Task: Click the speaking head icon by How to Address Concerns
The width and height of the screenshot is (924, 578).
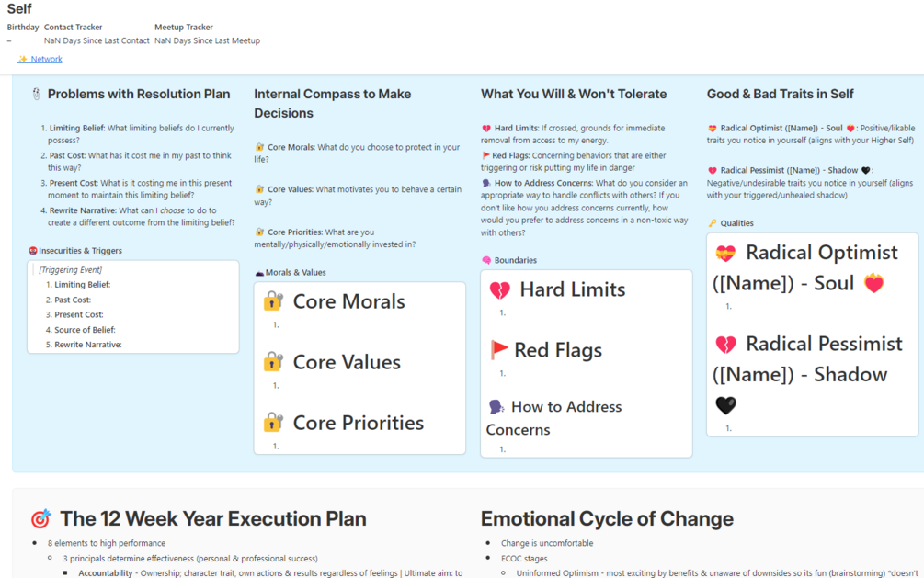Action: click(x=496, y=407)
